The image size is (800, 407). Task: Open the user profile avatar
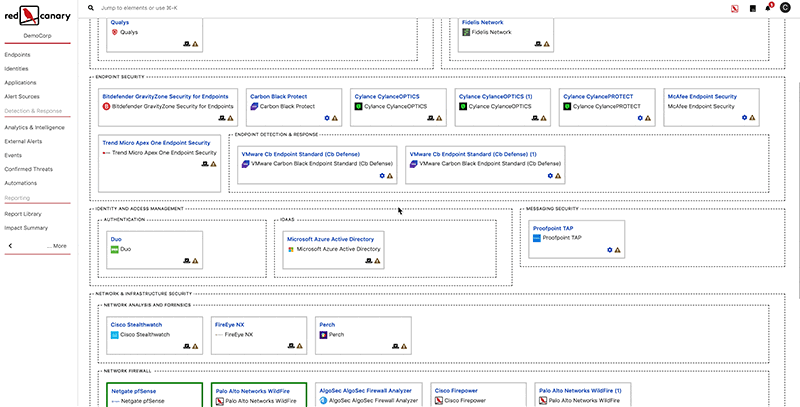tap(785, 8)
